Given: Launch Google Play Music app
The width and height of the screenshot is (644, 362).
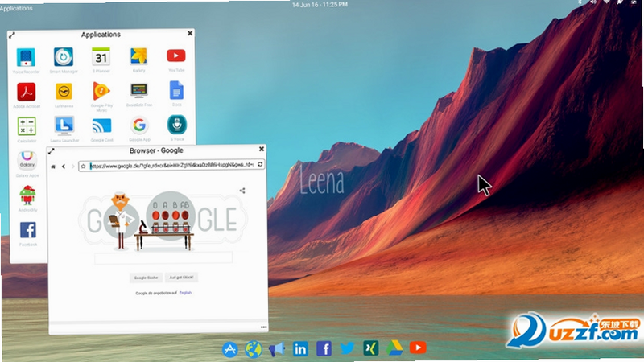Looking at the screenshot, I should (x=101, y=91).
